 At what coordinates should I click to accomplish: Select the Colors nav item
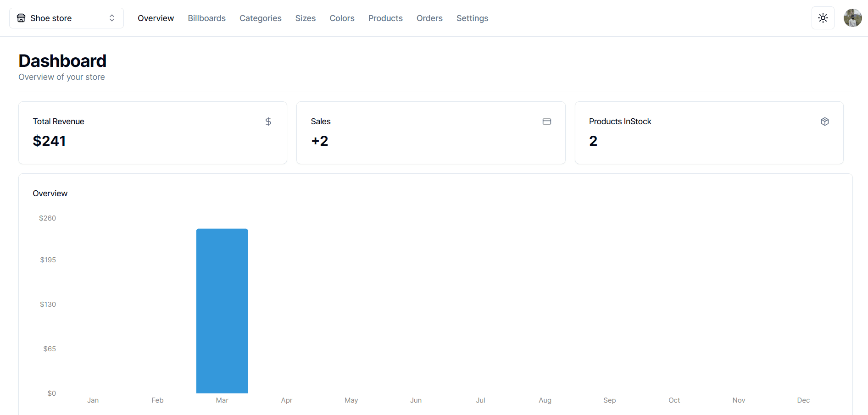(342, 18)
